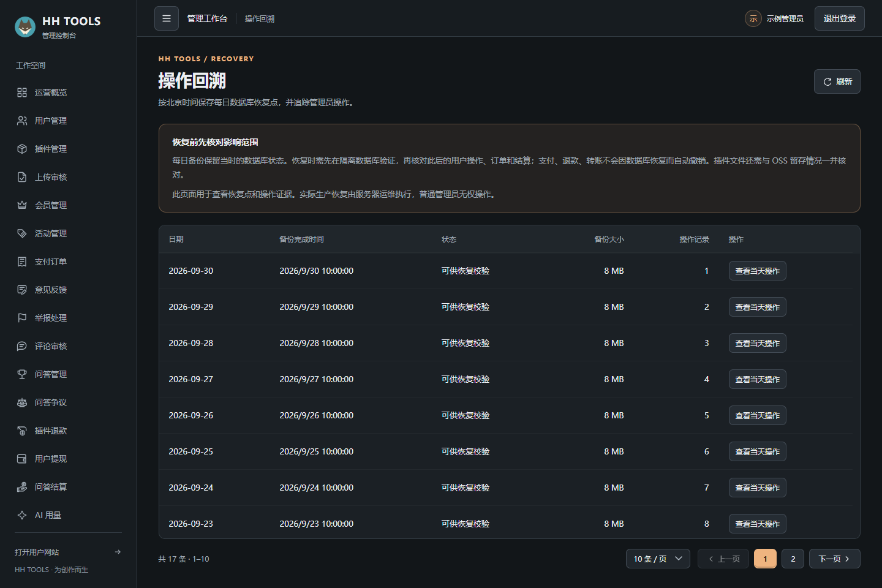
Task: Open AI 用量 sparkle icon in sidebar
Action: tap(22, 515)
